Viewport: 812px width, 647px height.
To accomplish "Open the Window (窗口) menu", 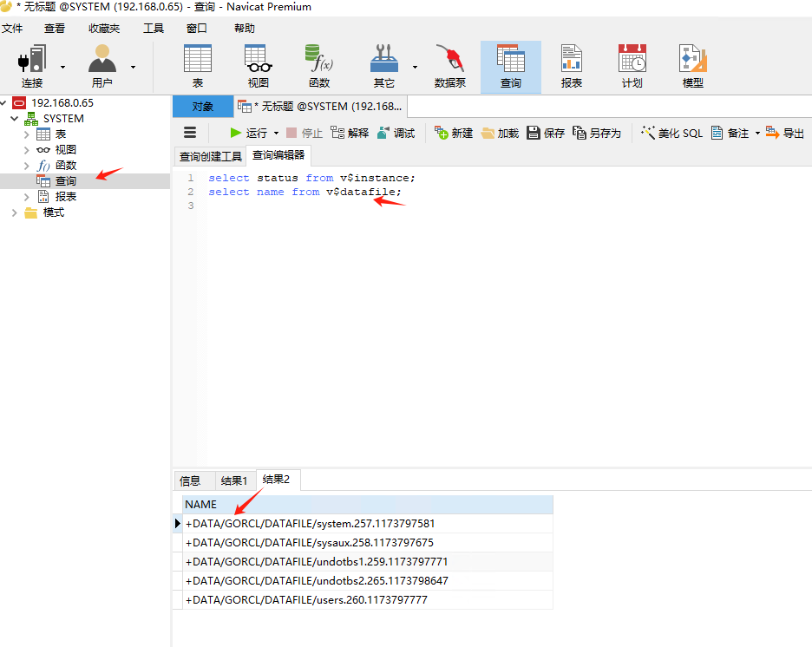I will click(197, 29).
